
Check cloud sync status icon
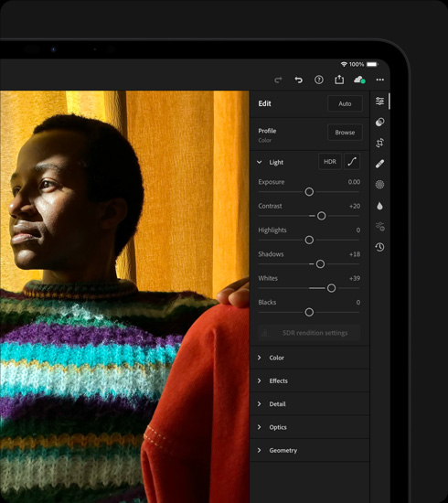click(x=359, y=80)
